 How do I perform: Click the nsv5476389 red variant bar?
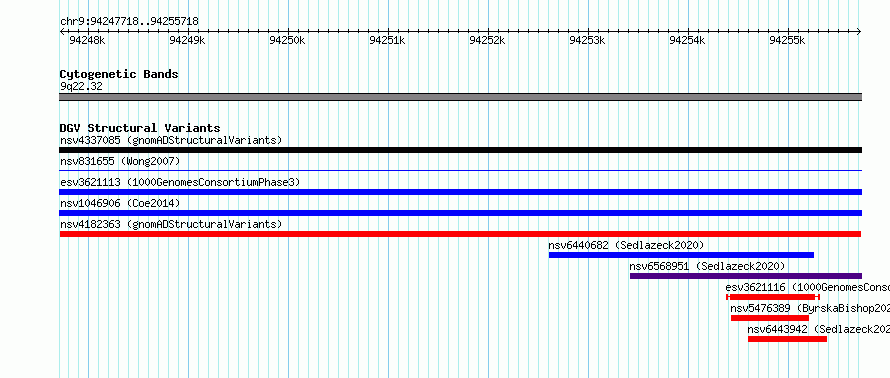pyautogui.click(x=770, y=318)
